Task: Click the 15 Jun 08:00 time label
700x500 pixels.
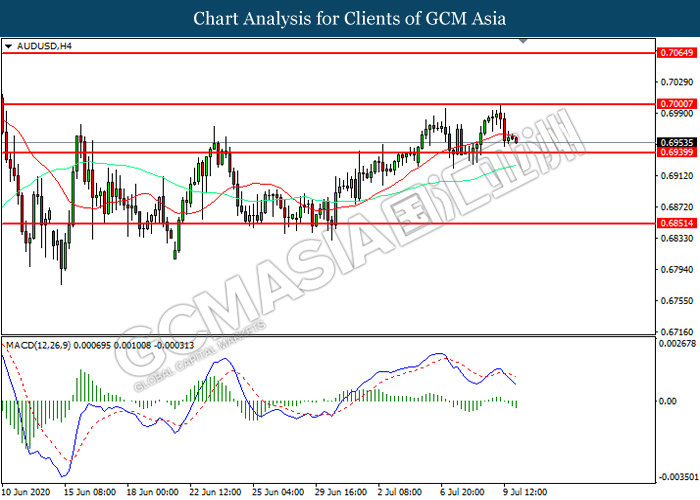Action: coord(90,492)
